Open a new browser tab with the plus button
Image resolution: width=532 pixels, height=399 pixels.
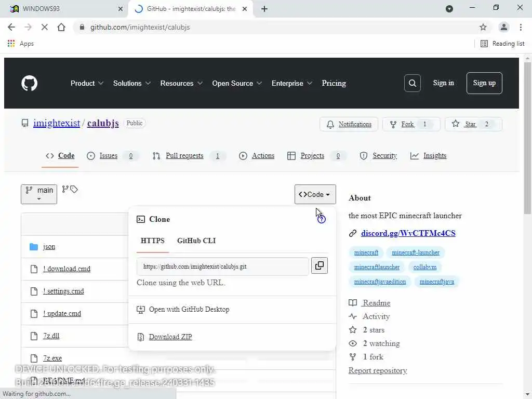(x=264, y=9)
